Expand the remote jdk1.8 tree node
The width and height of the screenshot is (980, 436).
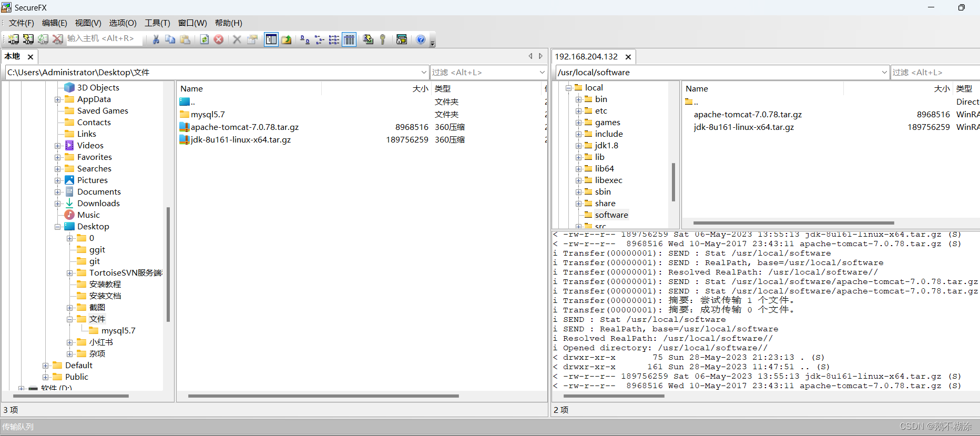pyautogui.click(x=578, y=146)
